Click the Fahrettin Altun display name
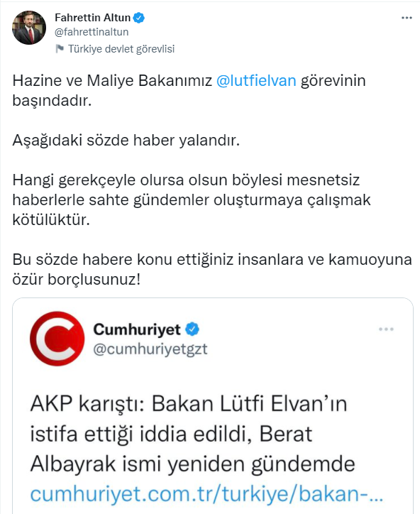This screenshot has width=420, height=514. pos(93,17)
